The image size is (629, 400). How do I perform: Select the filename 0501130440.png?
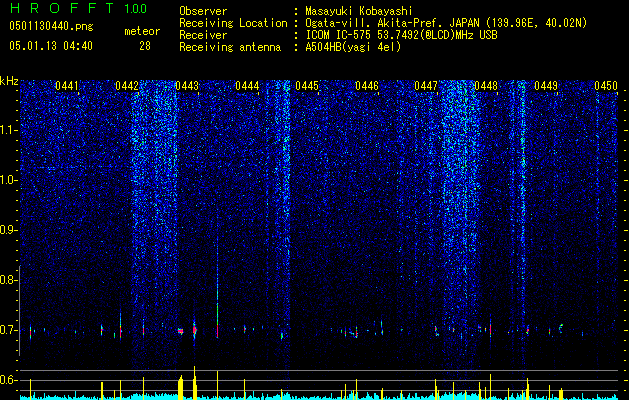pyautogui.click(x=51, y=27)
